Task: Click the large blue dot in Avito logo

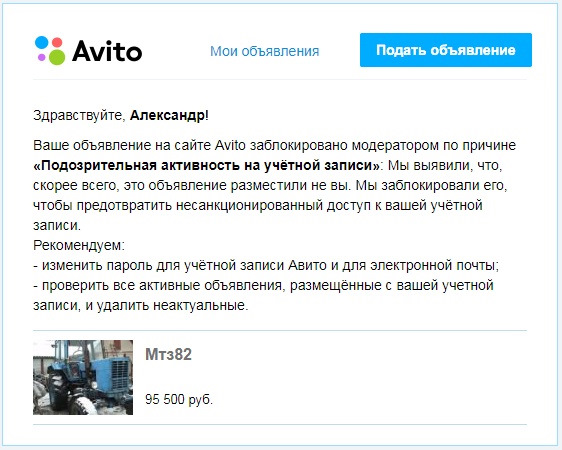Action: click(41, 42)
